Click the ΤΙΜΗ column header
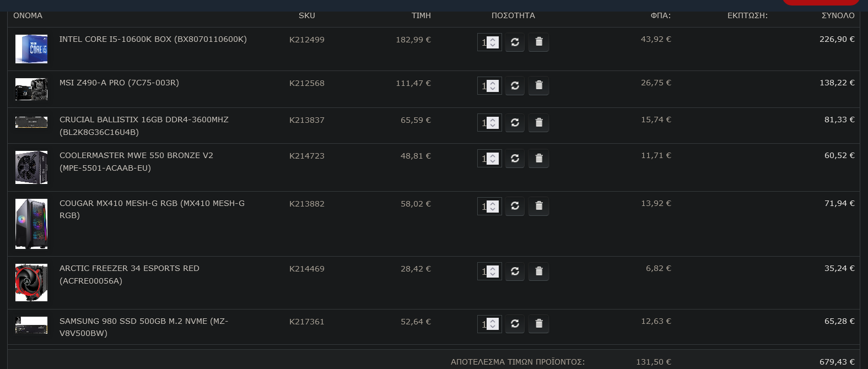The image size is (868, 369). [421, 15]
